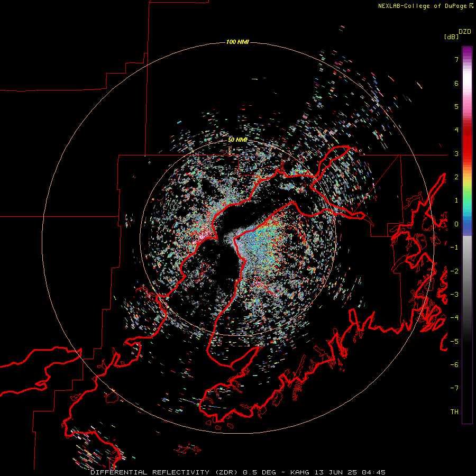Click the 7 tick label on the color scale

tap(456, 59)
